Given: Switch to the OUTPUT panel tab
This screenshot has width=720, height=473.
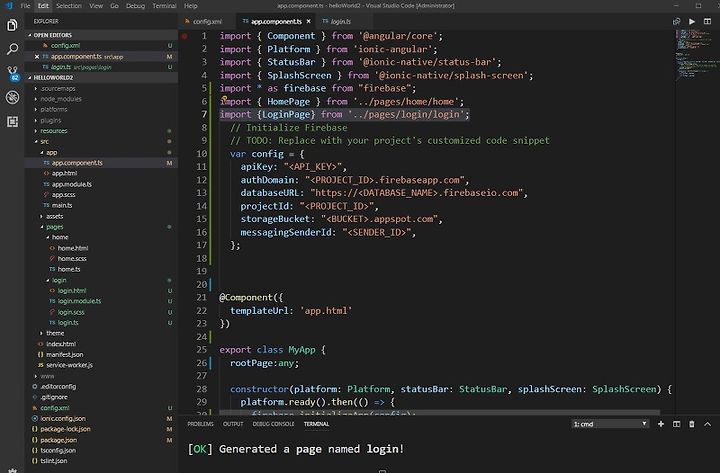Looking at the screenshot, I should pos(233,424).
